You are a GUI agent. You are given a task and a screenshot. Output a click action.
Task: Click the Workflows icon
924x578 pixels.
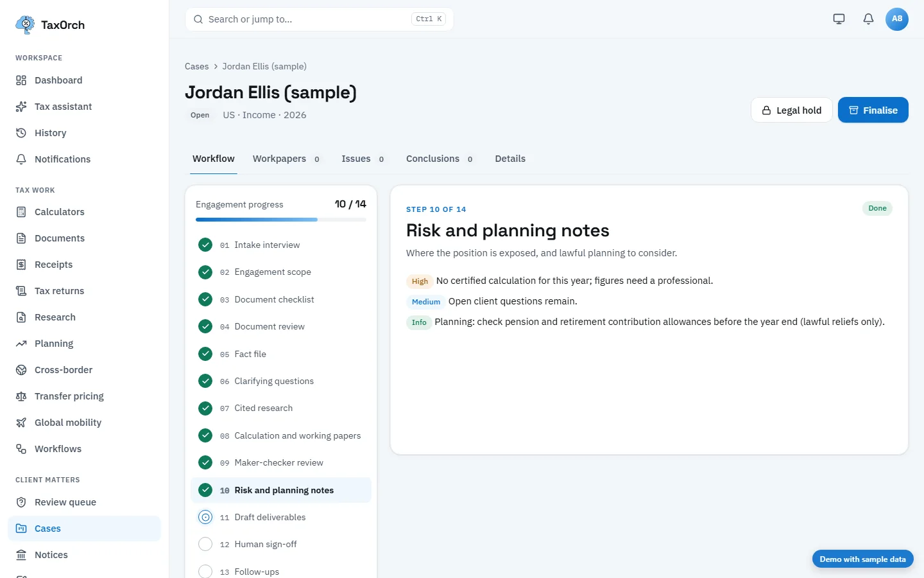[21, 449]
